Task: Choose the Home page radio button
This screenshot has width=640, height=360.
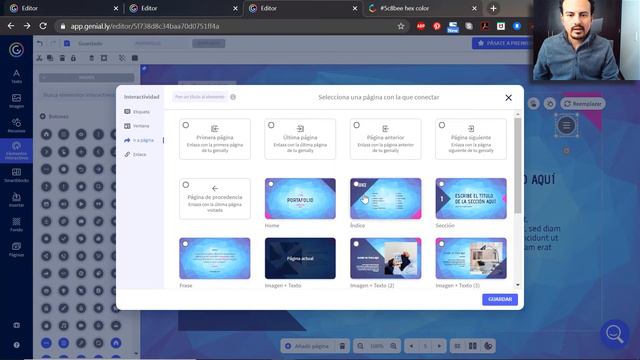Action: point(271,184)
